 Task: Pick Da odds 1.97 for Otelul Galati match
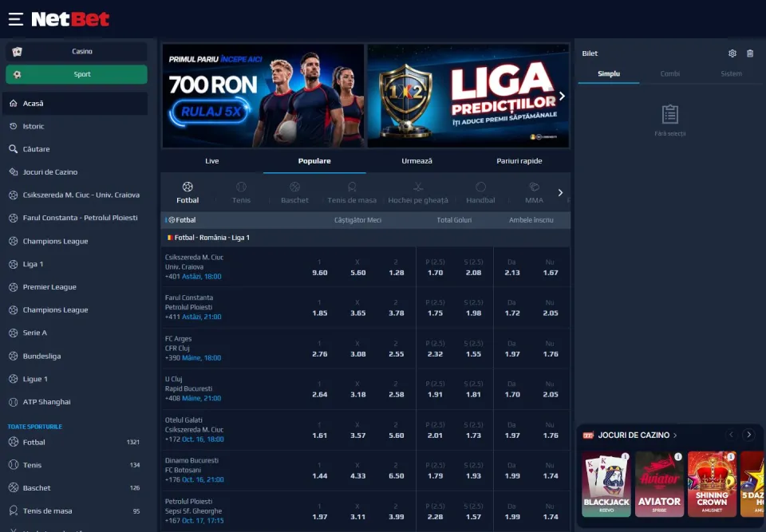[x=512, y=431]
